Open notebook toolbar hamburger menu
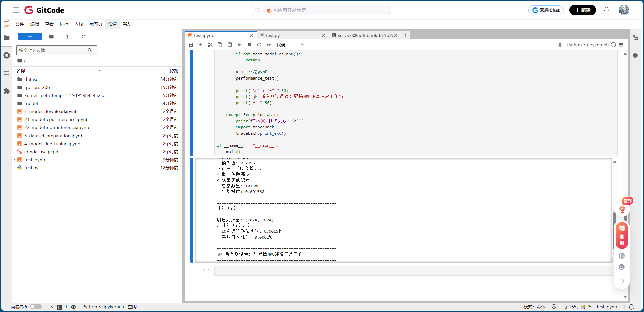The image size is (644, 312). (x=621, y=45)
